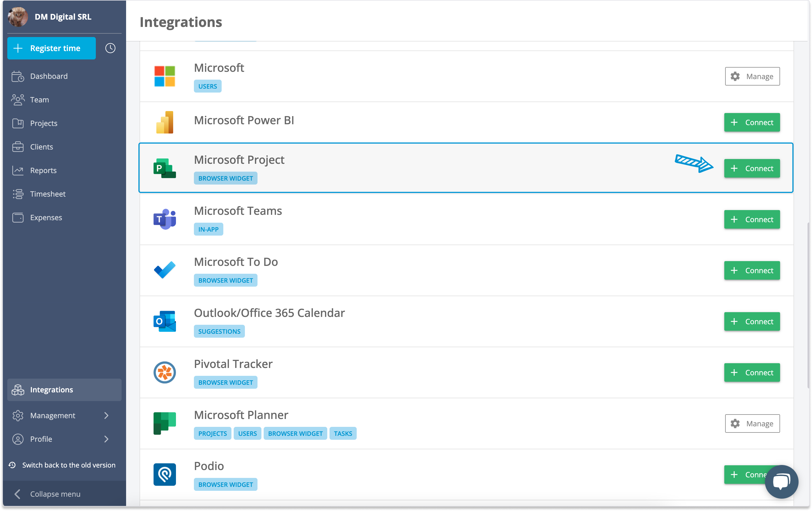Click the Clients briefcase icon

(18, 147)
